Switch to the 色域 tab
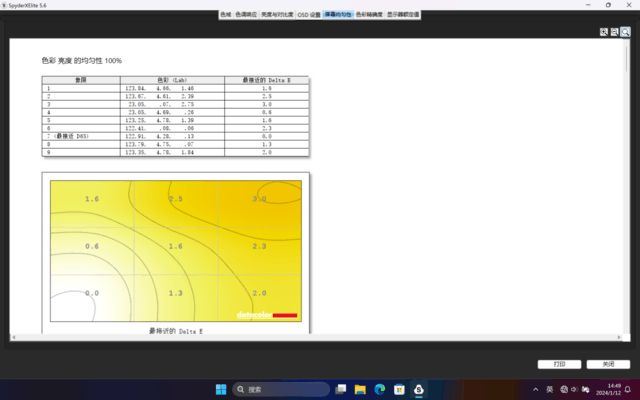 [225, 16]
